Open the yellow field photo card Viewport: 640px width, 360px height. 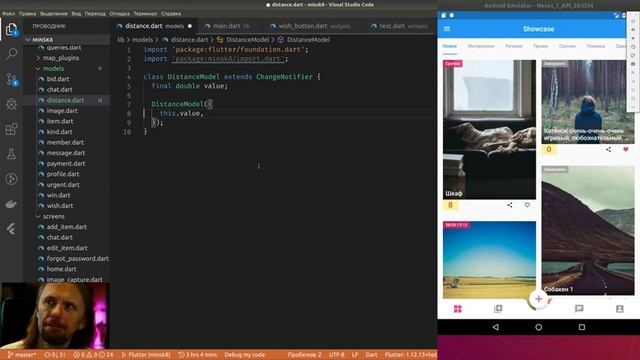pyautogui.click(x=489, y=260)
